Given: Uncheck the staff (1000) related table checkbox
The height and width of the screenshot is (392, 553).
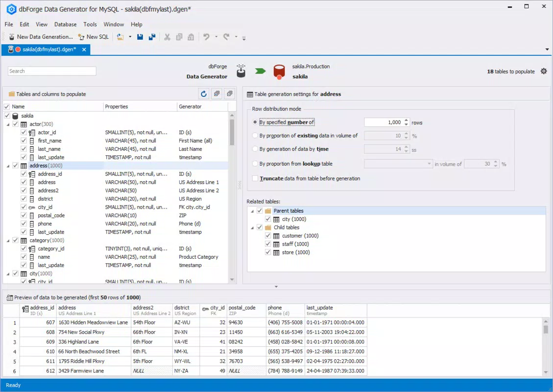Looking at the screenshot, I should coord(268,244).
